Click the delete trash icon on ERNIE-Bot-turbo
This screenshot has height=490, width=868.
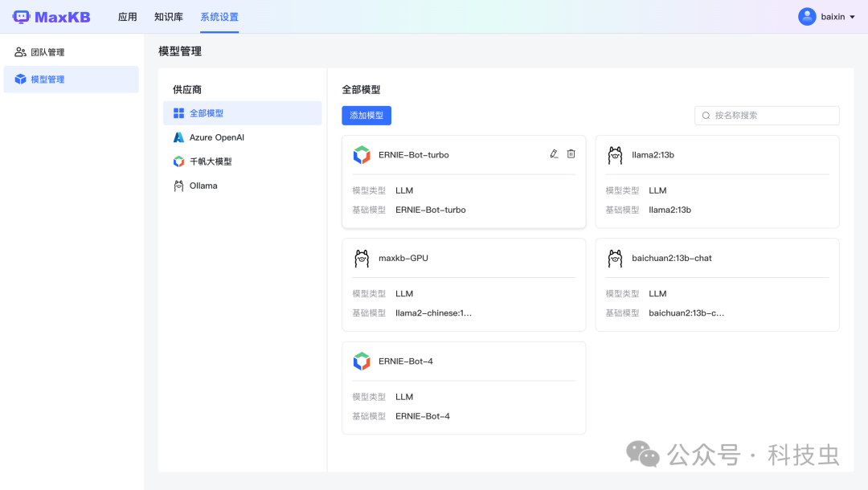point(571,153)
